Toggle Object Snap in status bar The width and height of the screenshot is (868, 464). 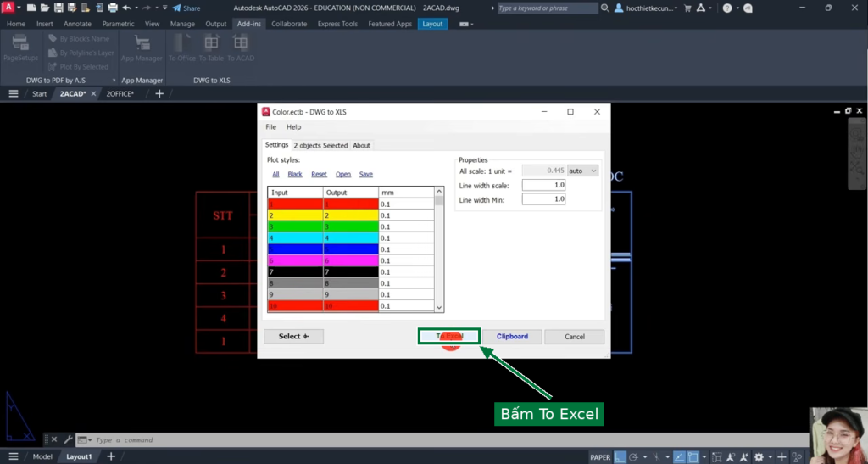[693, 457]
